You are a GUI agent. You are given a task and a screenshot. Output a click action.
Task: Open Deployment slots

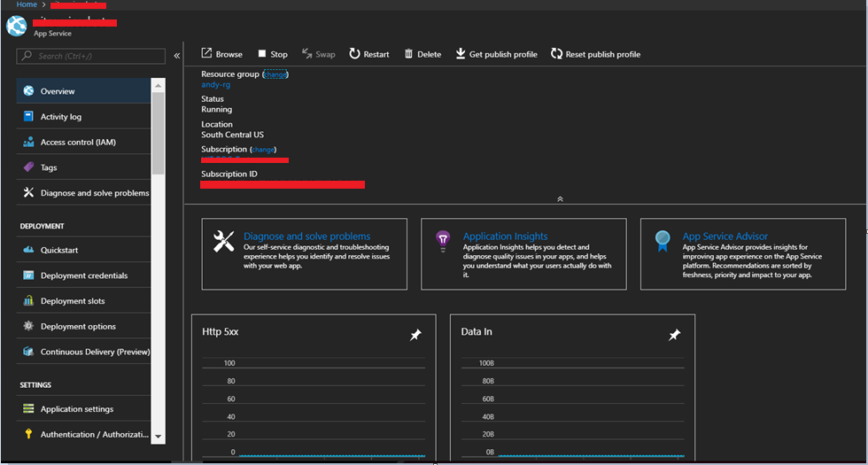(x=83, y=300)
